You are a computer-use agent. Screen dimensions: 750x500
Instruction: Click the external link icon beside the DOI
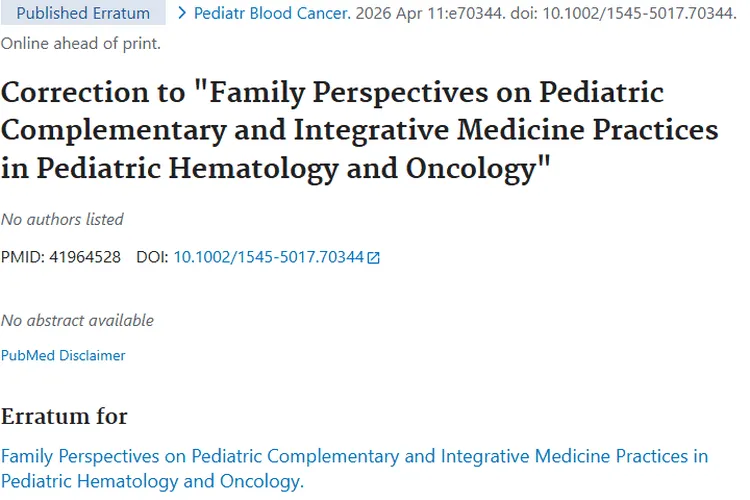374,258
